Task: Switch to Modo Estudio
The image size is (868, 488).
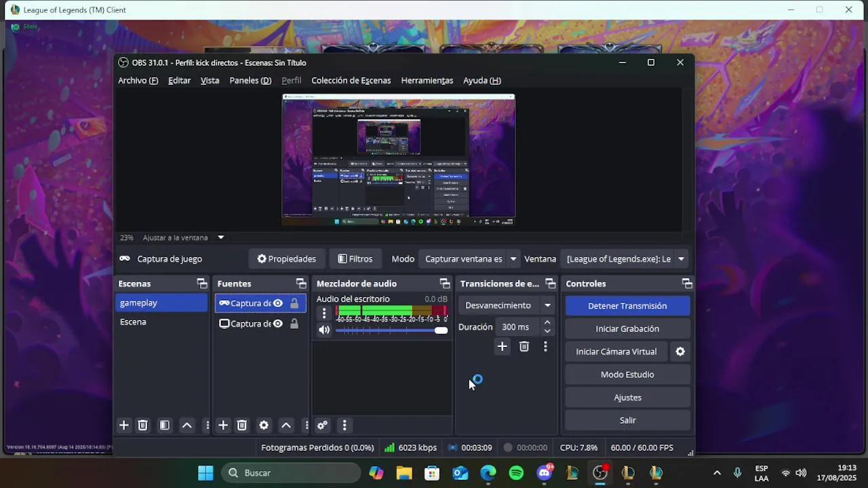Action: tap(627, 374)
